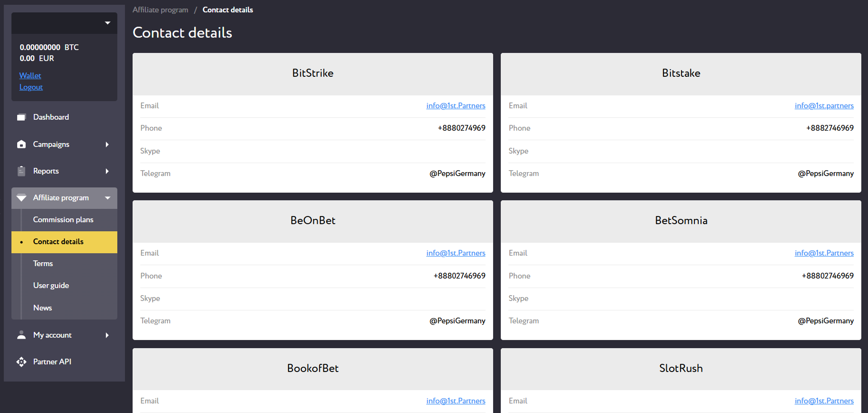Click Contact details in the breadcrumb
The image size is (868, 413).
point(228,10)
